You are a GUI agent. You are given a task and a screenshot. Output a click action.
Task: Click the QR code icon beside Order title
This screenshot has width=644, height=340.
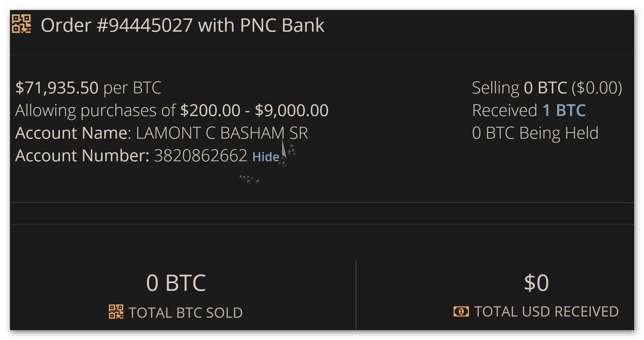coord(21,24)
